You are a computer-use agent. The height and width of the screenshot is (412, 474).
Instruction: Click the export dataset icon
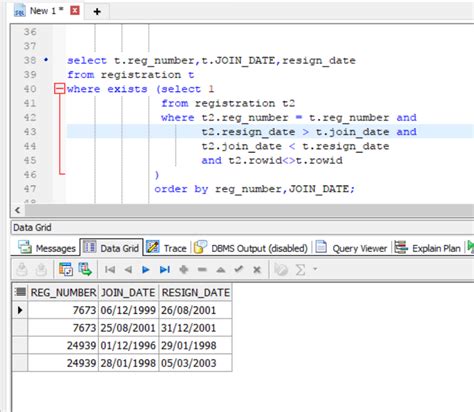(85, 269)
